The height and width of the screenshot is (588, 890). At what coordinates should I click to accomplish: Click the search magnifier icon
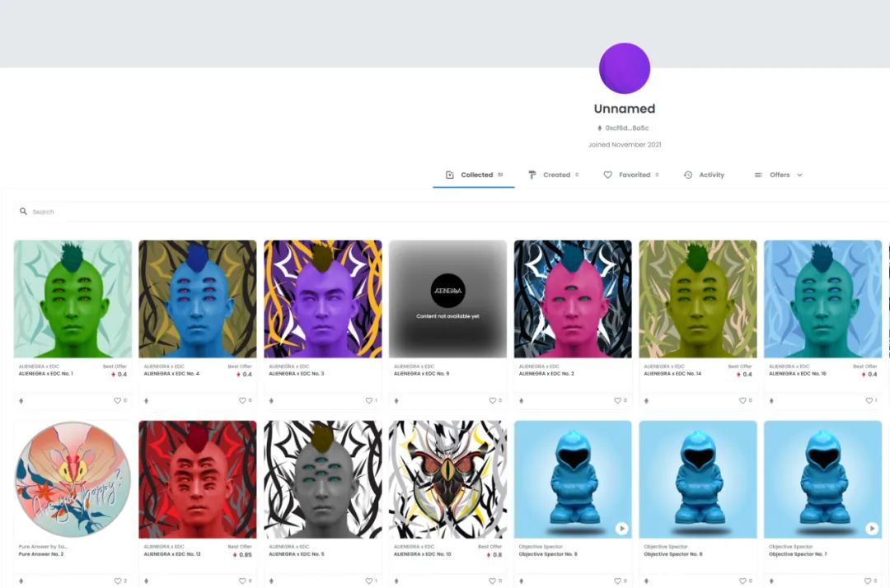(24, 212)
